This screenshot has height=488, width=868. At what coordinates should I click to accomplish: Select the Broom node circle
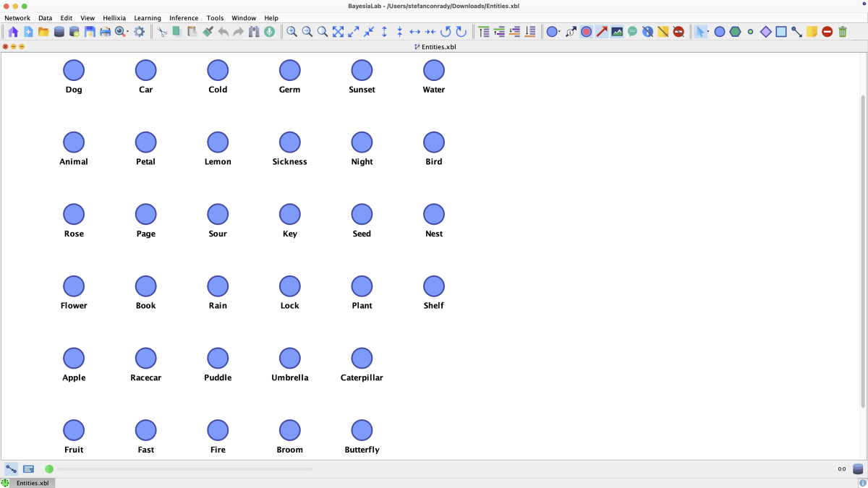[290, 430]
